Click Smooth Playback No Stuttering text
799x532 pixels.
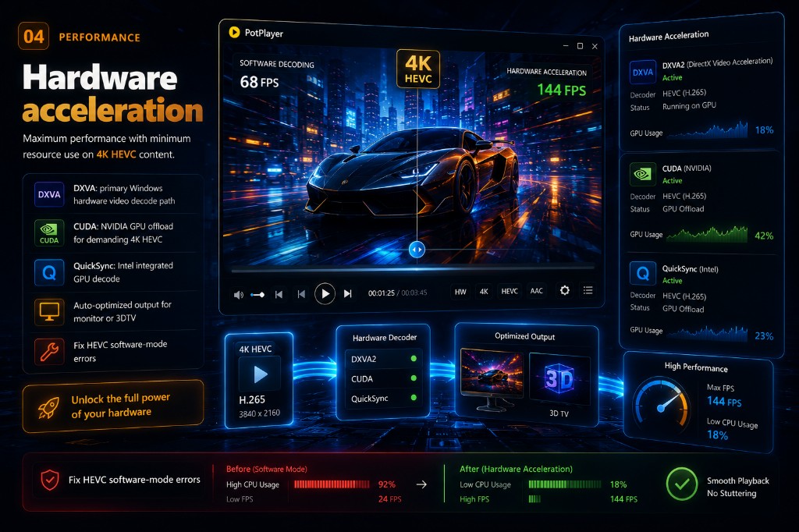(x=738, y=487)
